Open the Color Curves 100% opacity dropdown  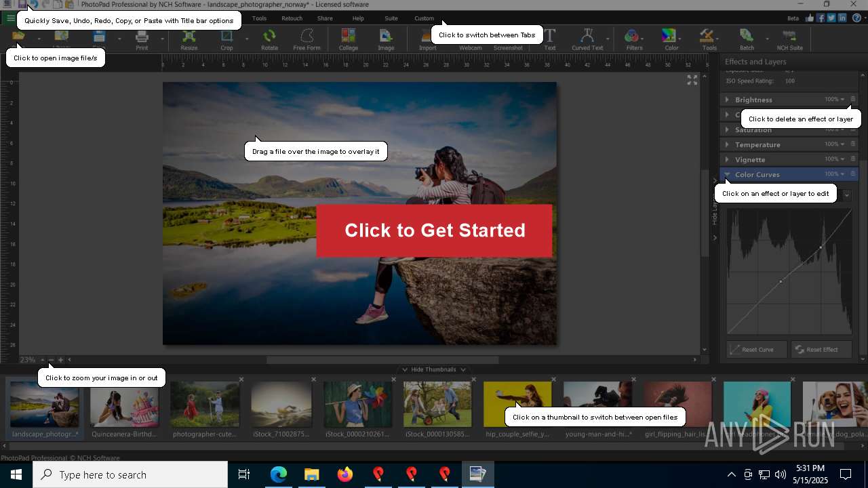835,174
